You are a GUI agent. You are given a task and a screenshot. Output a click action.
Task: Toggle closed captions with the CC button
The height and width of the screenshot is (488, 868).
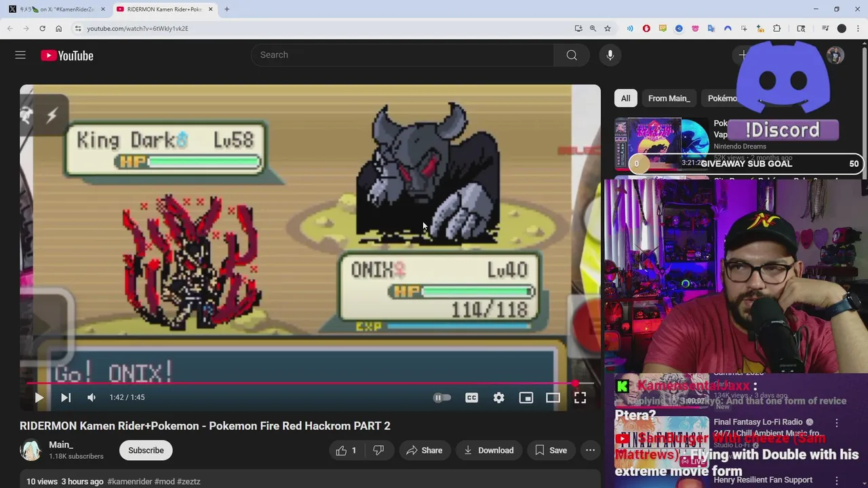tap(472, 398)
